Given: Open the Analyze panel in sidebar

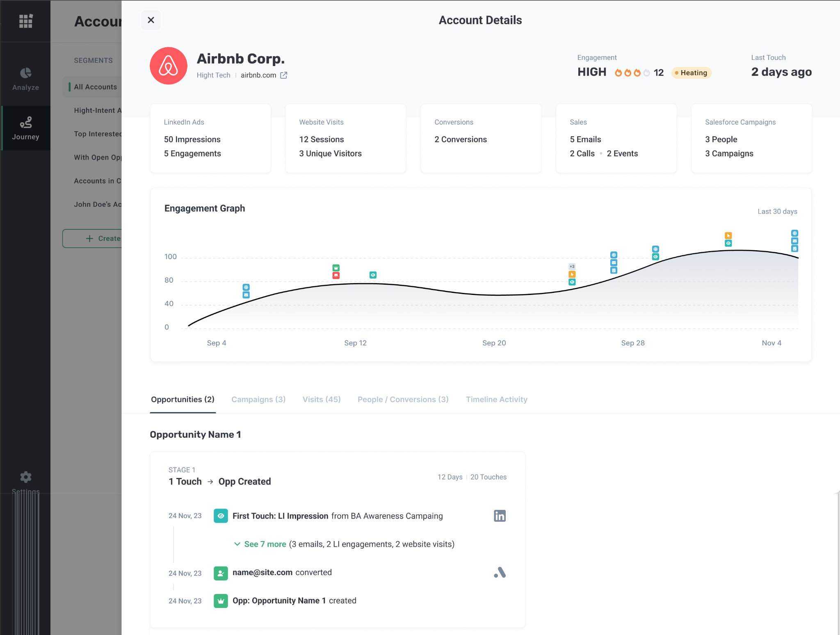Looking at the screenshot, I should coord(25,78).
